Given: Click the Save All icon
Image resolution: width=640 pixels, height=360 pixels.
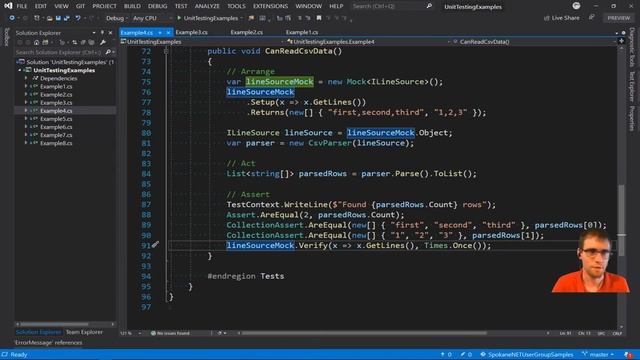Looking at the screenshot, I should tap(67, 18).
